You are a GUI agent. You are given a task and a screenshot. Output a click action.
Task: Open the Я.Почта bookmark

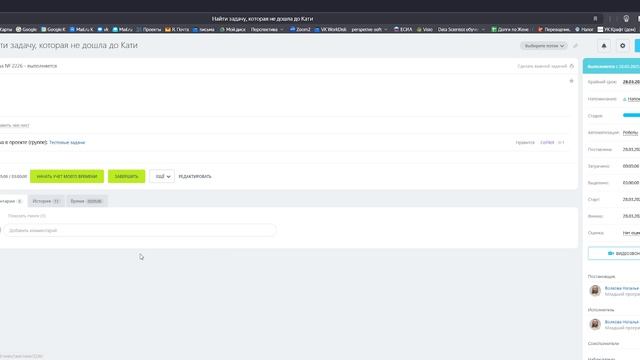(x=177, y=29)
